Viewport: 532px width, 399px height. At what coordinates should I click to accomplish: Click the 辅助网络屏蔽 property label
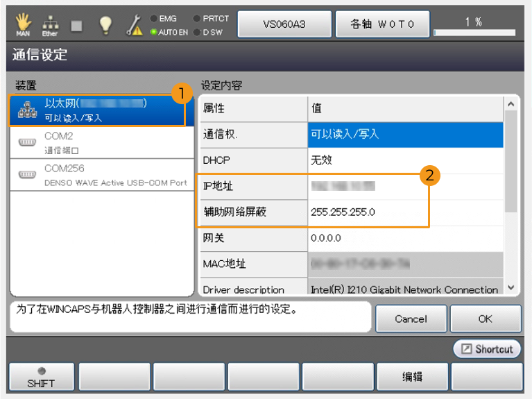254,212
